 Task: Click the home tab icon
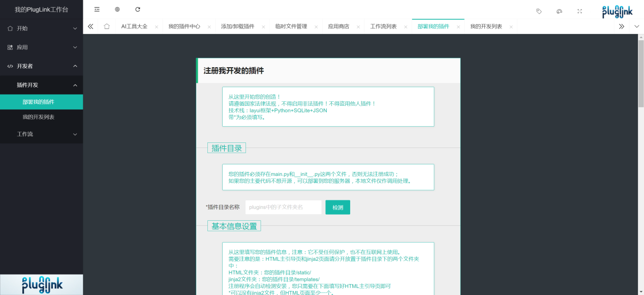point(106,26)
